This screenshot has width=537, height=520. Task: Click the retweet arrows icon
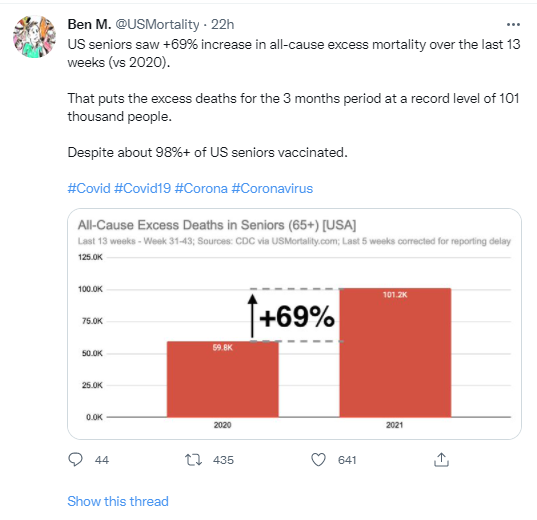coord(193,460)
